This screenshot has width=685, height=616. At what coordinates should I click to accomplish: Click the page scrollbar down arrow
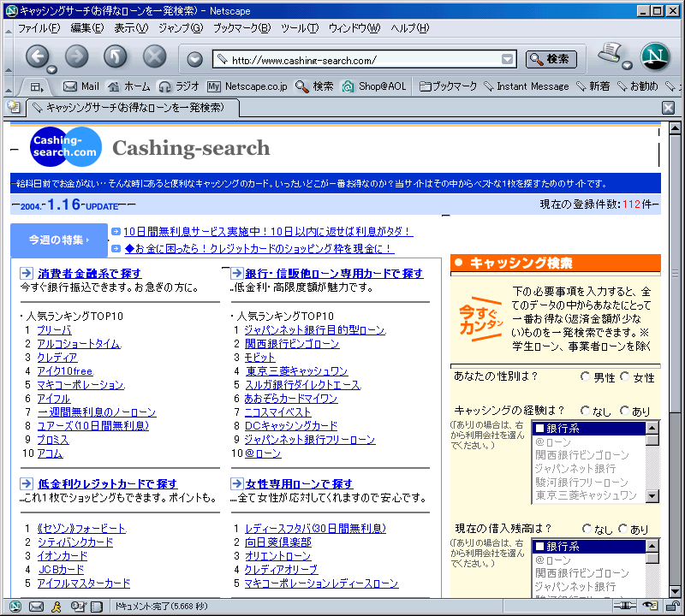coord(675,591)
